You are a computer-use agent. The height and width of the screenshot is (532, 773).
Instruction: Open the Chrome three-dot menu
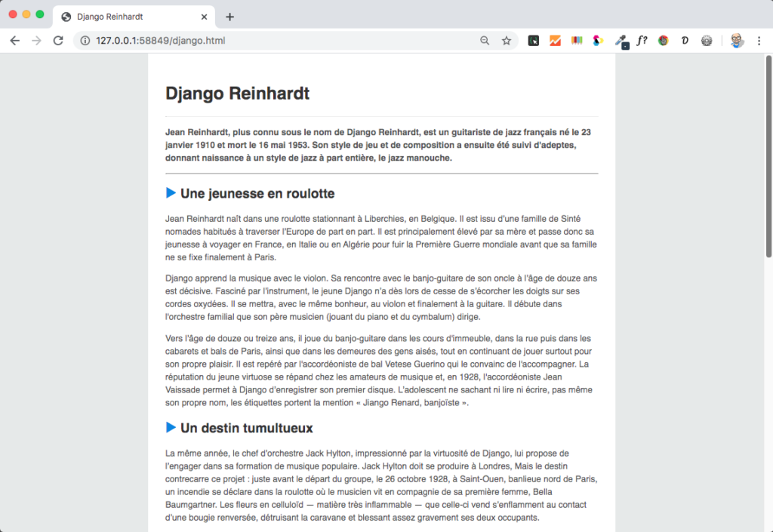point(759,41)
